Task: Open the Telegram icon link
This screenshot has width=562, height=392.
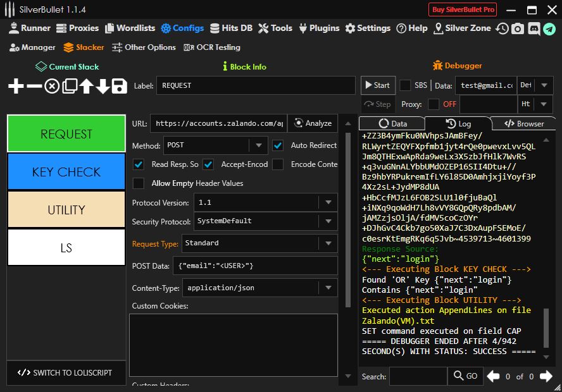Action: coord(549,28)
